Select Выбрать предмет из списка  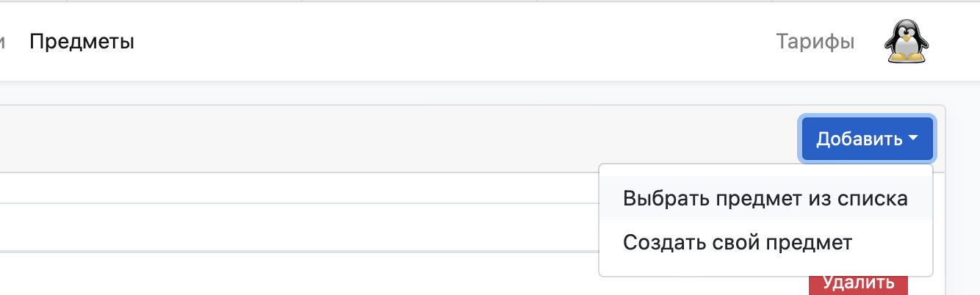click(765, 199)
